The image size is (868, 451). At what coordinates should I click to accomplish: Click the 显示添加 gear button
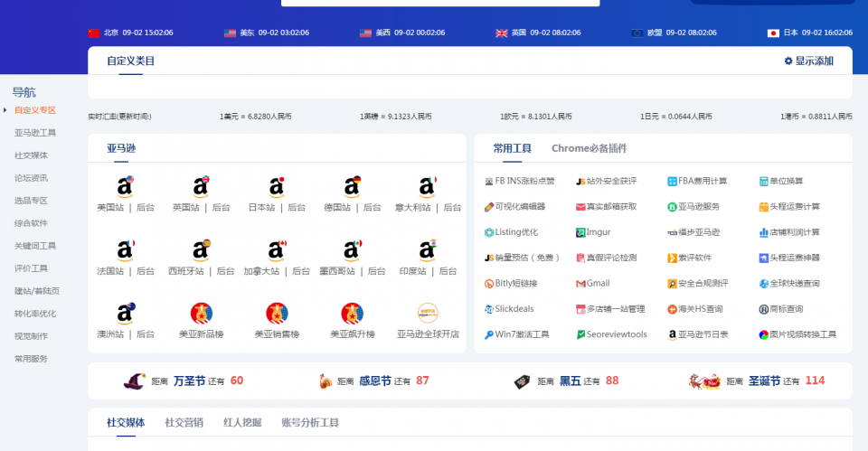click(x=808, y=61)
